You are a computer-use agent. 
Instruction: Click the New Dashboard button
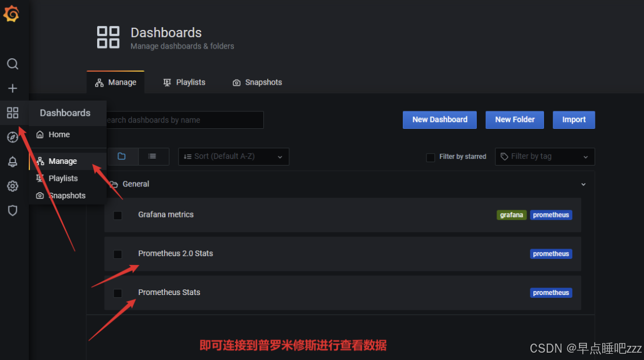440,120
